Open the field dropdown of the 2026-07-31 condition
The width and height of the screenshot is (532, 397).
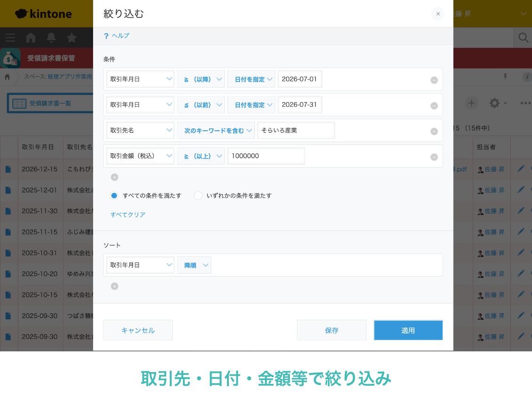tap(140, 105)
